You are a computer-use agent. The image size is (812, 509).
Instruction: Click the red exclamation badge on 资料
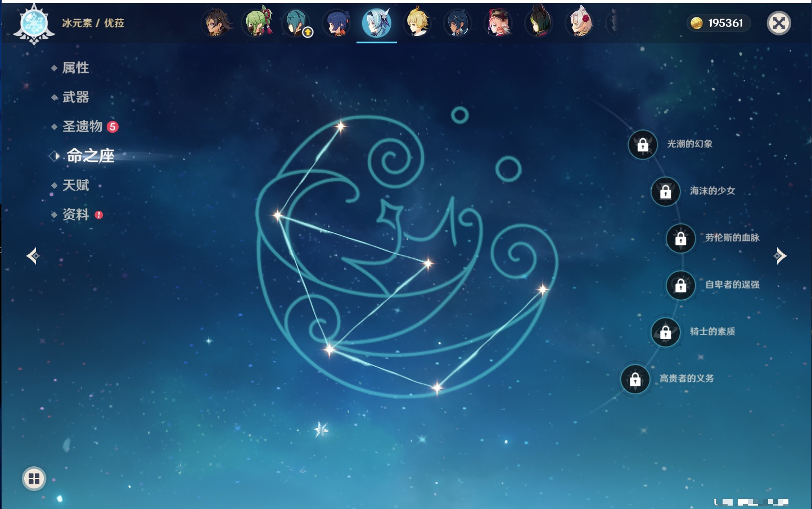[99, 215]
